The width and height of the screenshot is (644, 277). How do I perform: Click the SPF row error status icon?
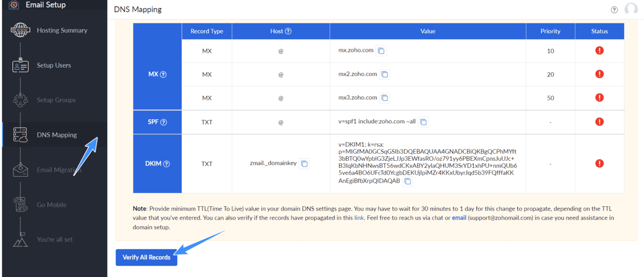tap(599, 122)
